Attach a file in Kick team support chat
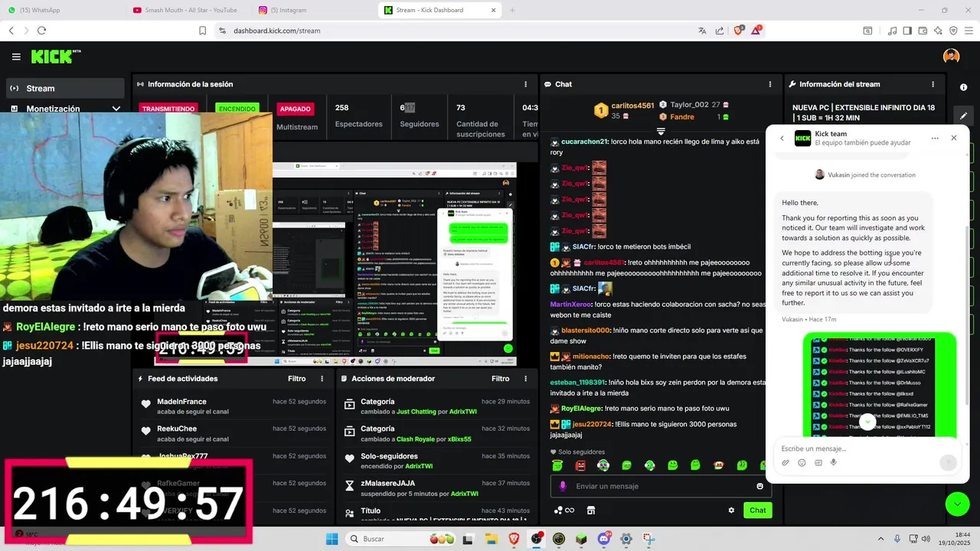Screen dimensions: 980x551 click(786, 462)
